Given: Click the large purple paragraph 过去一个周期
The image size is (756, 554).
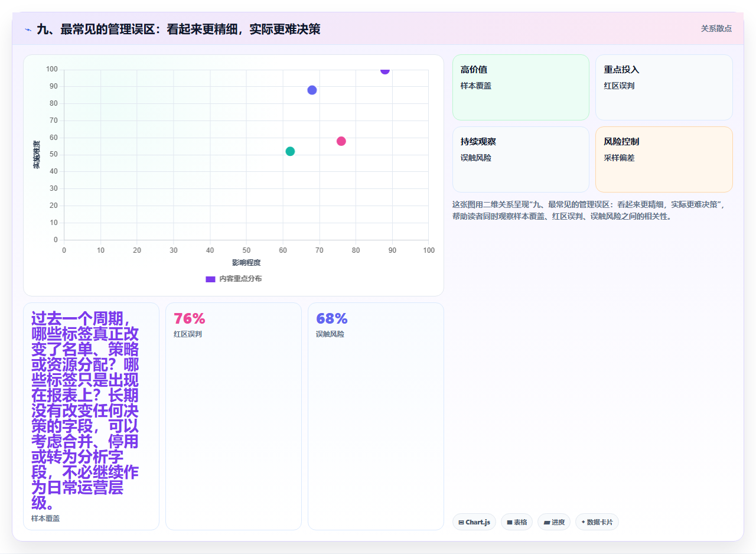Looking at the screenshot, I should (x=86, y=411).
